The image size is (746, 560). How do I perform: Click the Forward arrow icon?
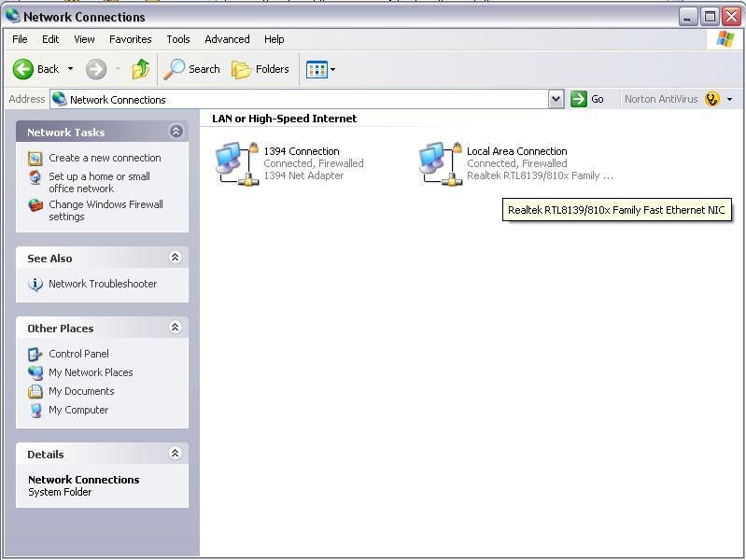coord(96,69)
